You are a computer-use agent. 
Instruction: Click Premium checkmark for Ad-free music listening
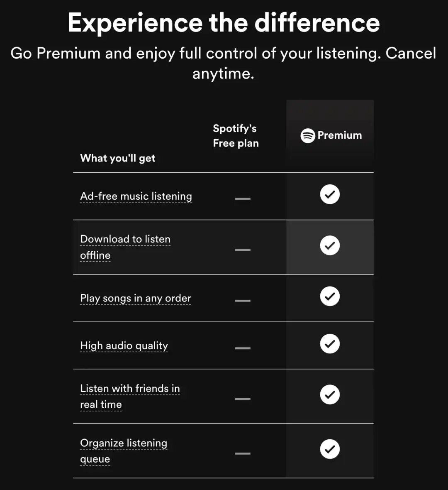point(330,194)
